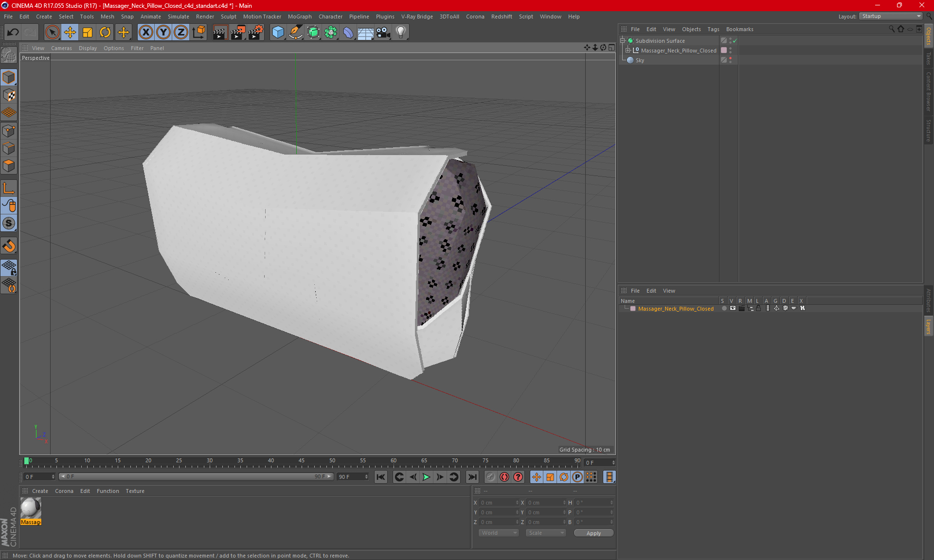Toggle visibility dots of Sky object
Image resolution: width=934 pixels, height=560 pixels.
730,60
